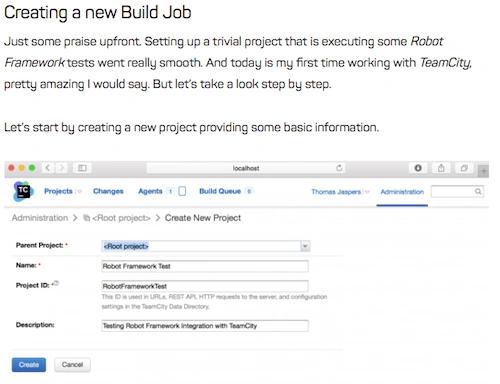Click the TeamCity TC logo icon
Screen dimensions: 500x384
[x=22, y=191]
